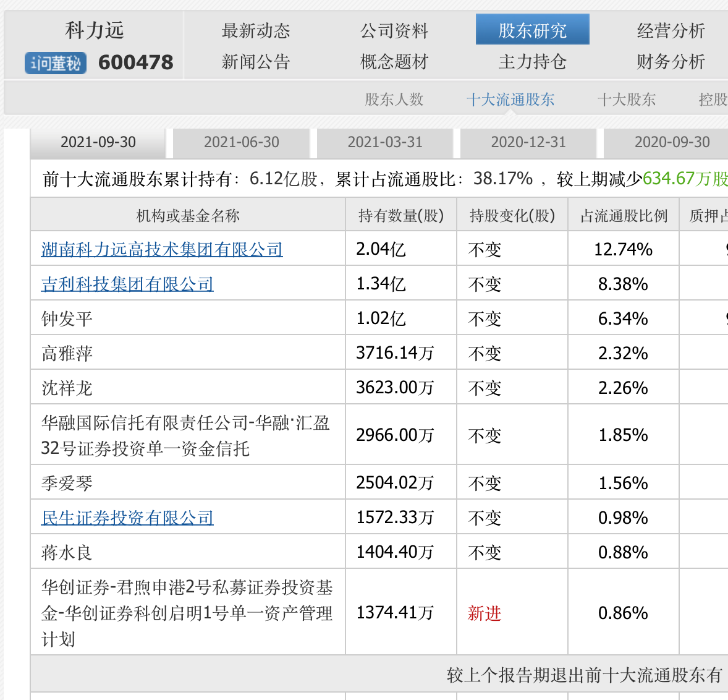The width and height of the screenshot is (728, 700).
Task: Click the 1404.40万 holding value
Action: (395, 552)
